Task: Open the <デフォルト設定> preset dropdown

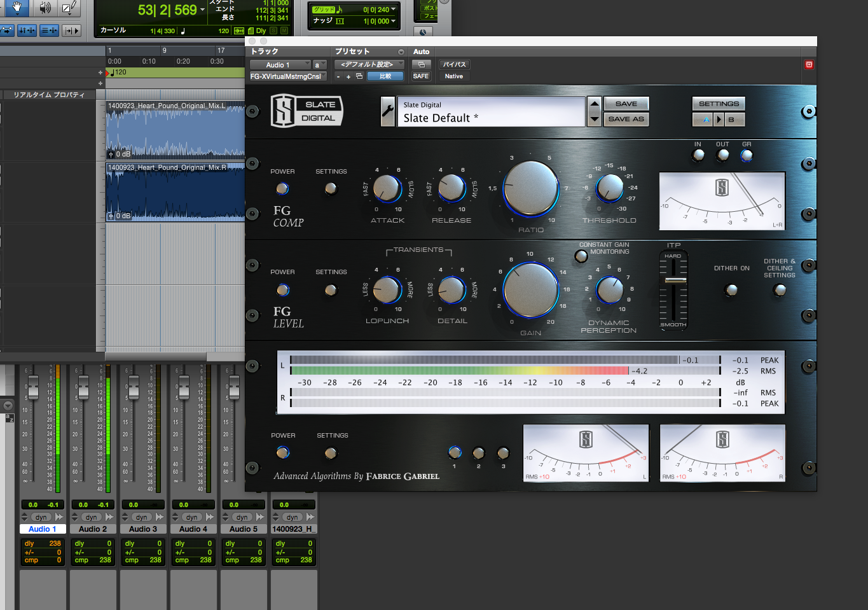Action: click(x=369, y=64)
